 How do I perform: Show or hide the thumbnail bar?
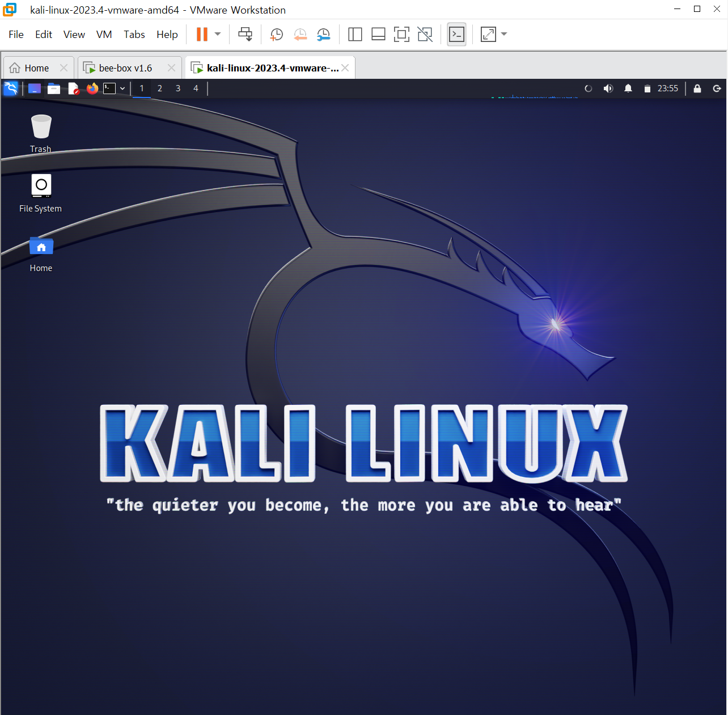[378, 35]
